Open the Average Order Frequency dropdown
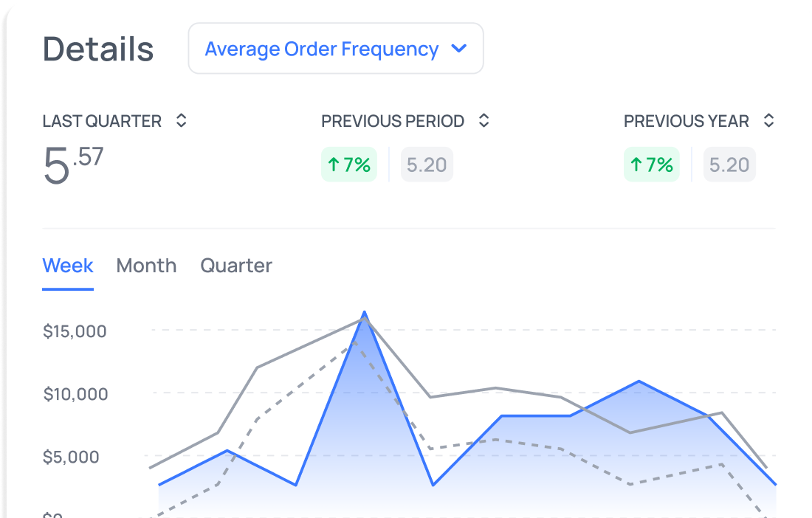The height and width of the screenshot is (518, 812). click(x=335, y=49)
